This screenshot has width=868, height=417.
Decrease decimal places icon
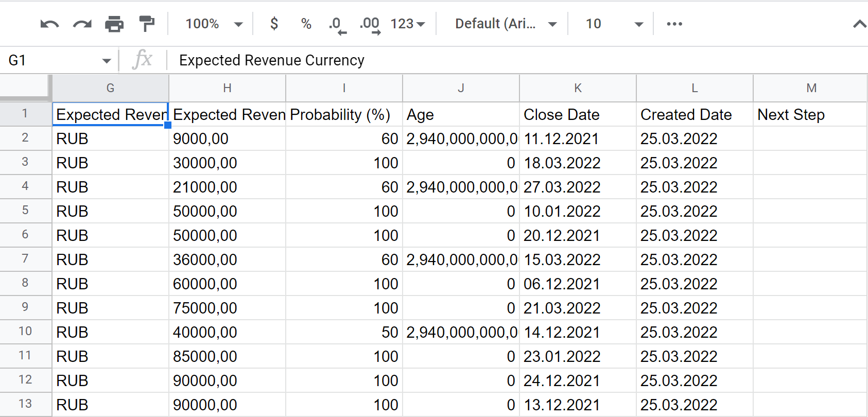click(x=337, y=24)
